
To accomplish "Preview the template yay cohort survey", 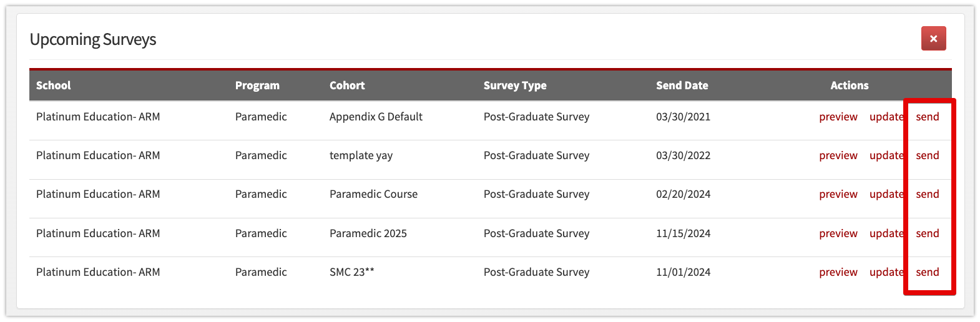I will [x=838, y=155].
